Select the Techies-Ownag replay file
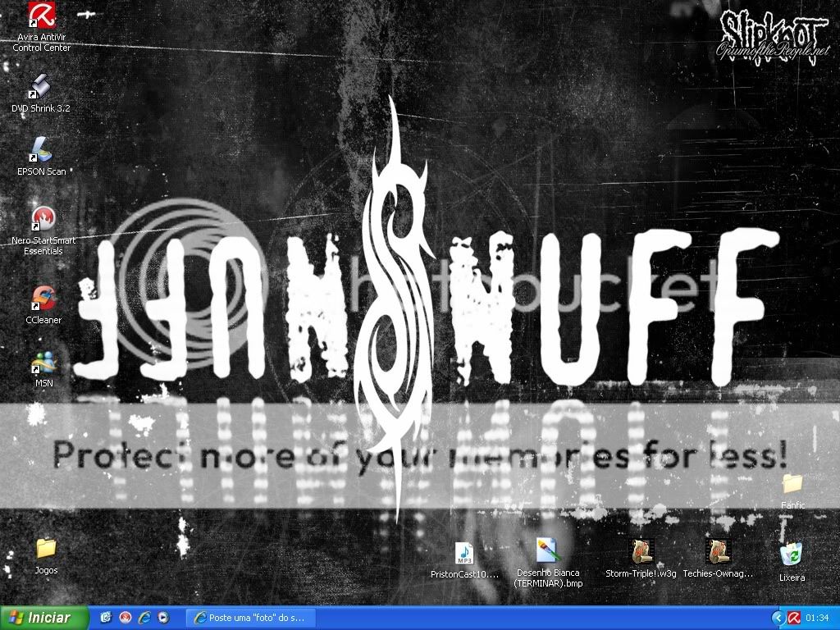The height and width of the screenshot is (630, 840). tap(718, 559)
